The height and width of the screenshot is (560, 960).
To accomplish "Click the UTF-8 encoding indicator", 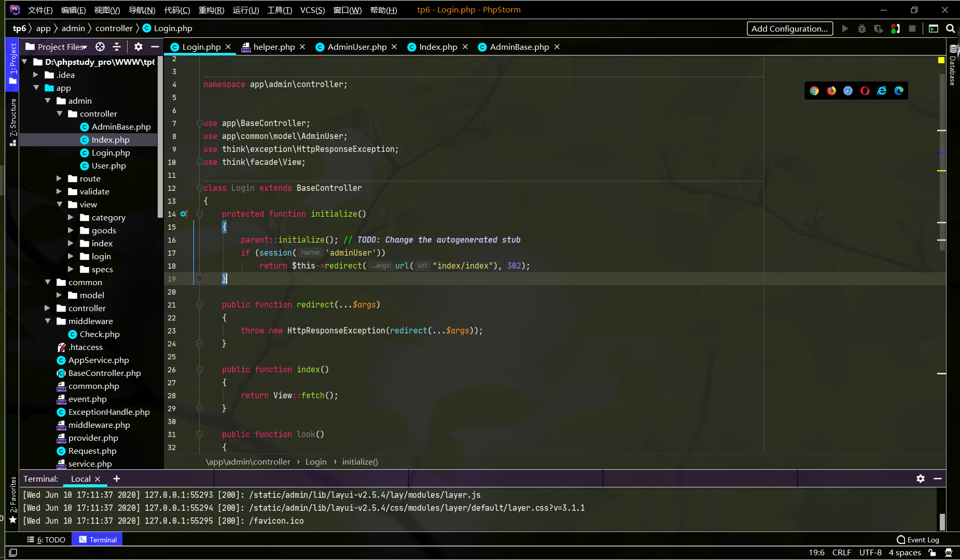I will point(870,553).
